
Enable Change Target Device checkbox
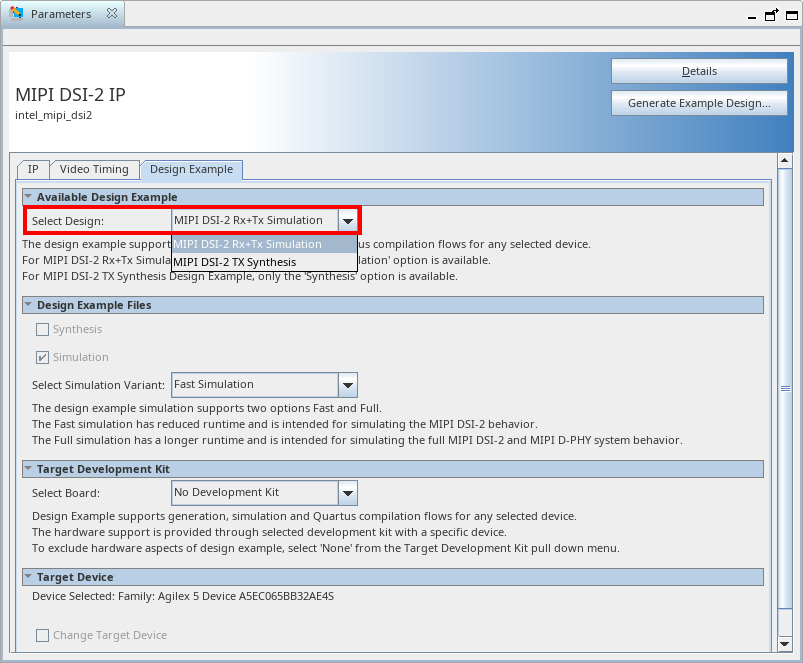[x=43, y=635]
